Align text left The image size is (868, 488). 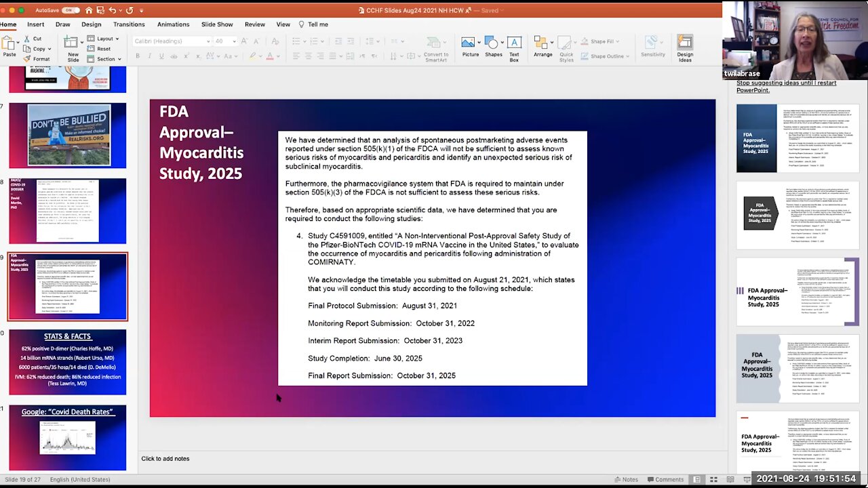coord(296,56)
